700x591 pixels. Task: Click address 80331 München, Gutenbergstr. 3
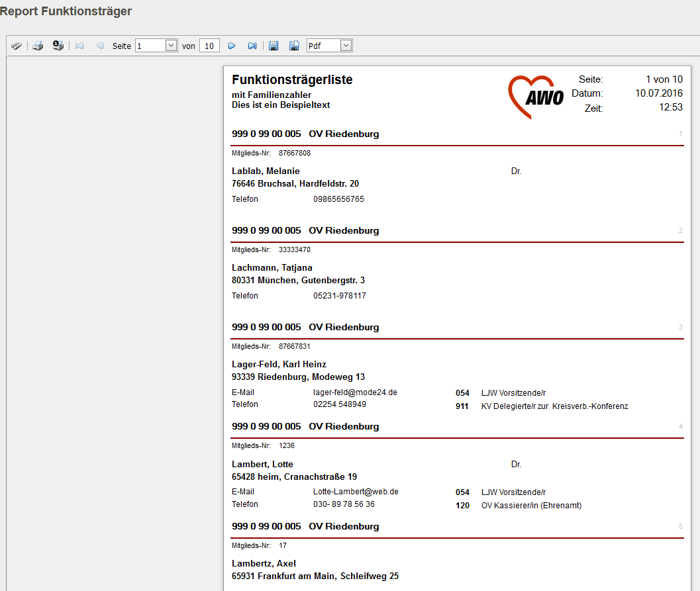coord(298,280)
